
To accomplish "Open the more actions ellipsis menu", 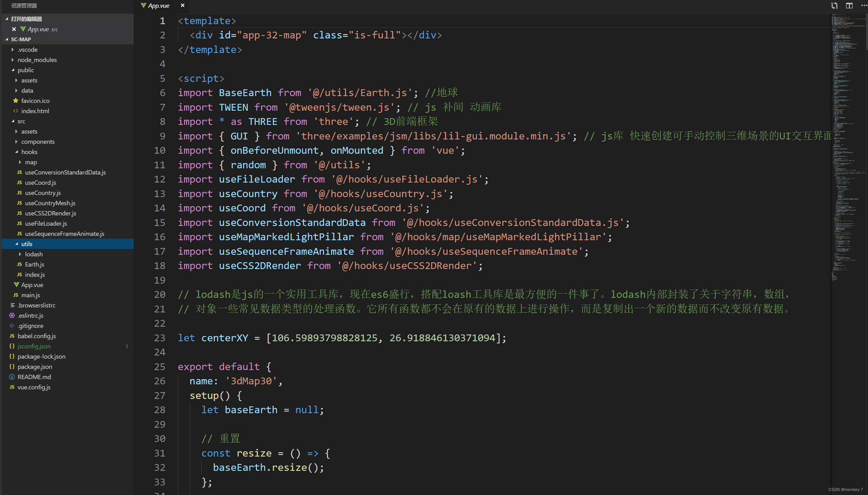I will coord(864,6).
